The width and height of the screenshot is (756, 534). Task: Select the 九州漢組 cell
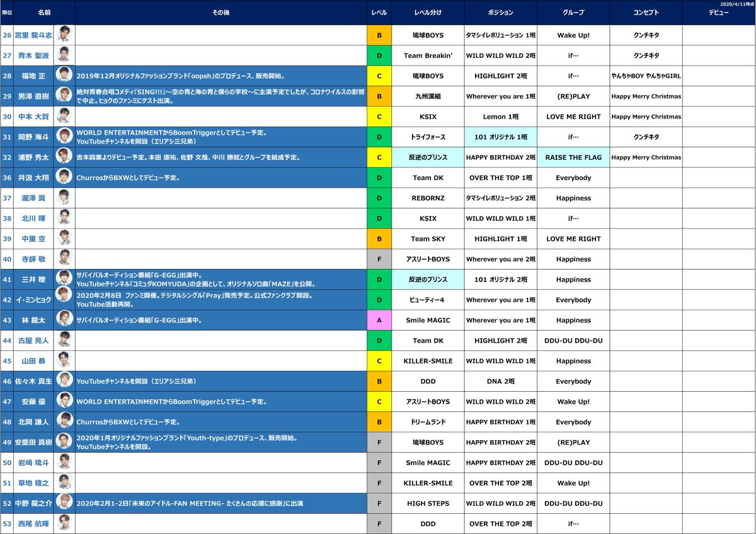click(428, 96)
